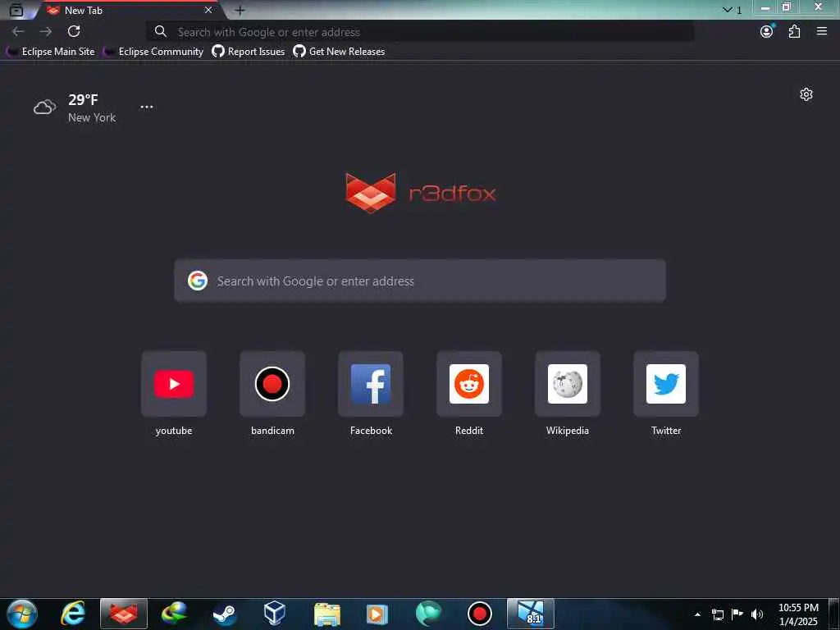Open the extensions puzzle icon

[794, 32]
